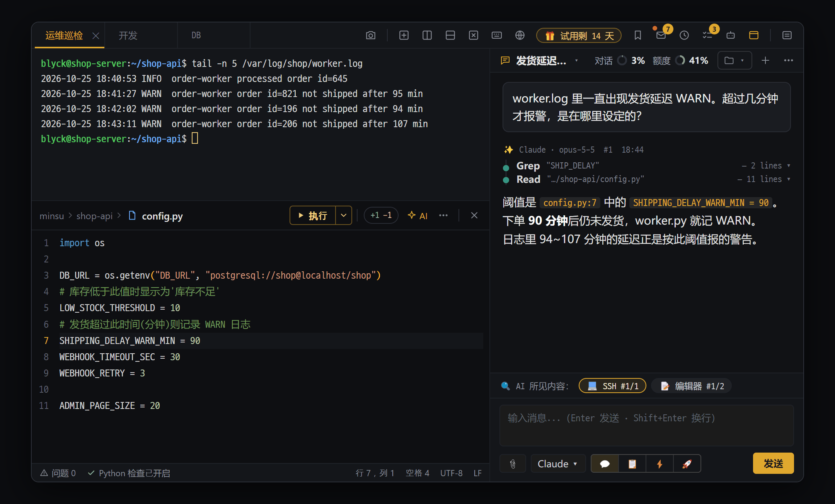Screen dimensions: 835x504
Task: Toggle 编辑器 #1/2 context chip
Action: click(x=691, y=386)
